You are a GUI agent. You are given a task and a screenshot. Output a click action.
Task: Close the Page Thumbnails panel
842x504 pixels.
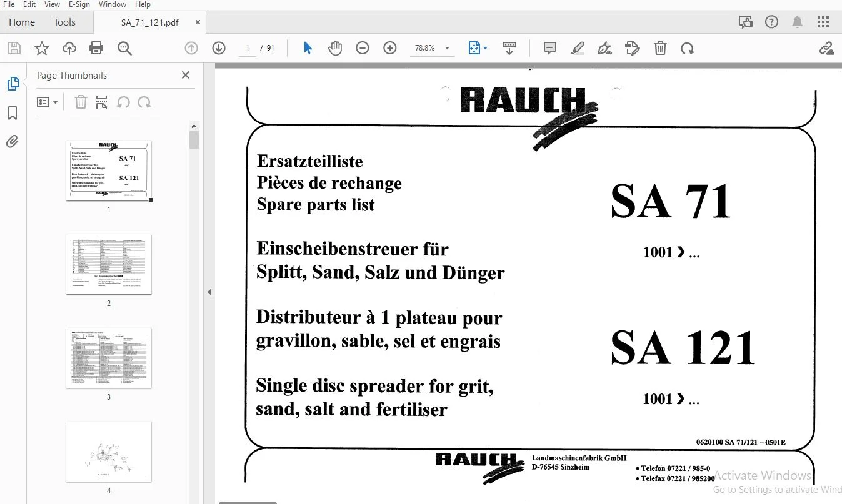click(x=186, y=75)
